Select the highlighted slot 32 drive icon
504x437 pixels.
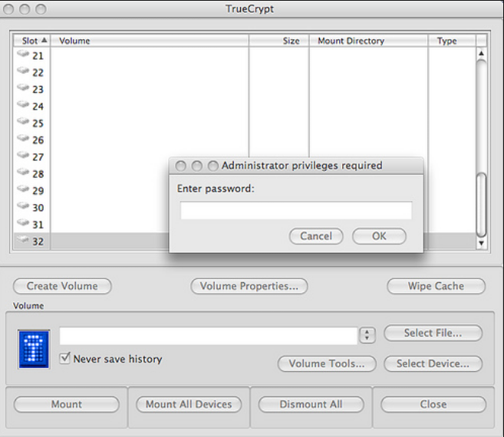22,241
